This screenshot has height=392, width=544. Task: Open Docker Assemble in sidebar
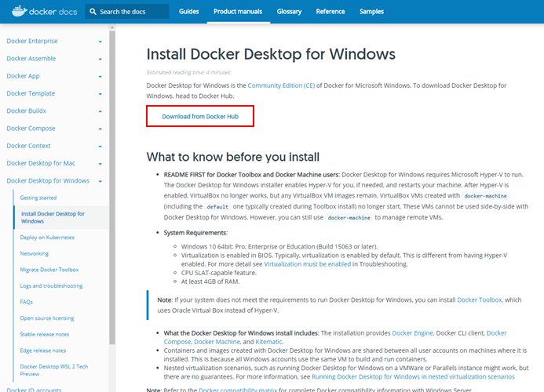(x=31, y=58)
